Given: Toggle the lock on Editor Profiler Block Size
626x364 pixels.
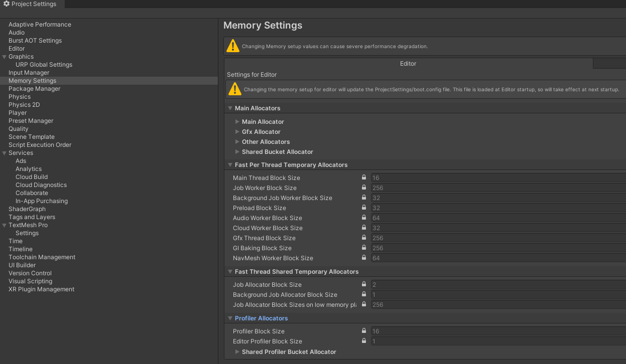Looking at the screenshot, I should tap(363, 340).
